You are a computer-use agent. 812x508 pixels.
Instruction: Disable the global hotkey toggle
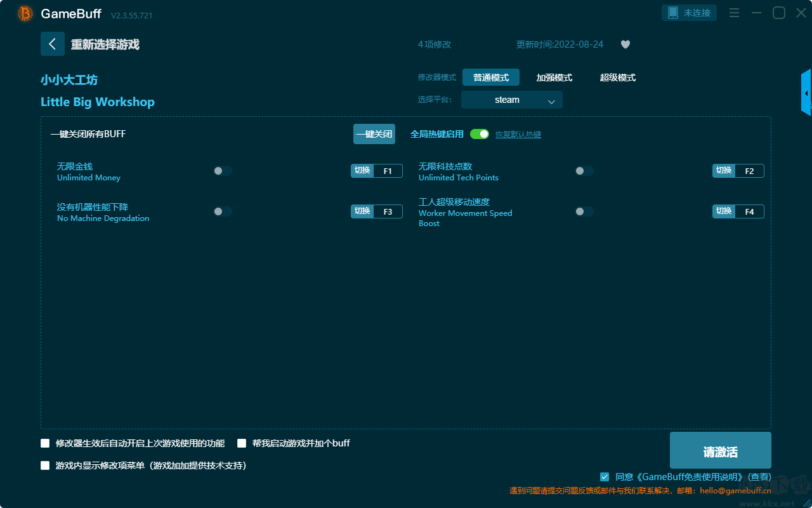[480, 134]
